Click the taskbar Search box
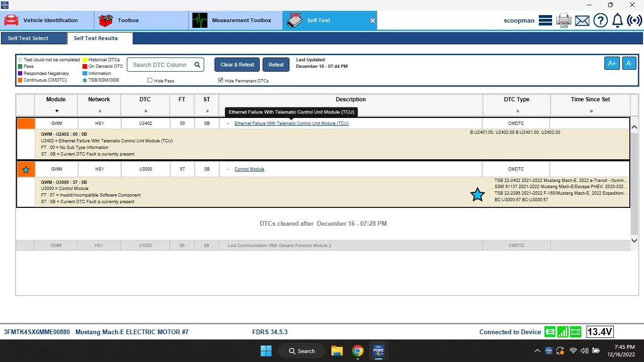Image resolution: width=644 pixels, height=362 pixels. [x=301, y=351]
